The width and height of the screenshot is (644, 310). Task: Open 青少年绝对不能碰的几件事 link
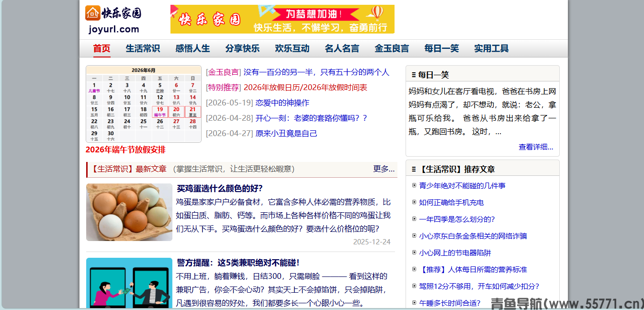(x=462, y=186)
